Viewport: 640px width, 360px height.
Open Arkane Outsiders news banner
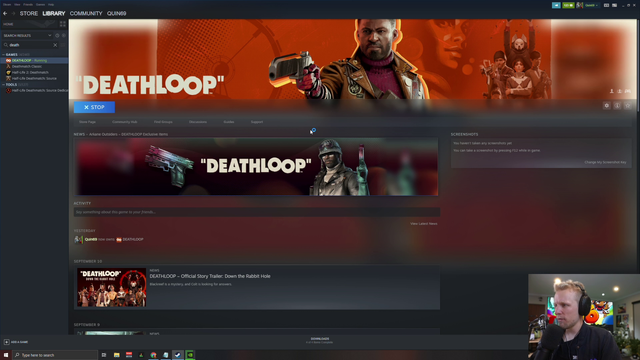[256, 167]
